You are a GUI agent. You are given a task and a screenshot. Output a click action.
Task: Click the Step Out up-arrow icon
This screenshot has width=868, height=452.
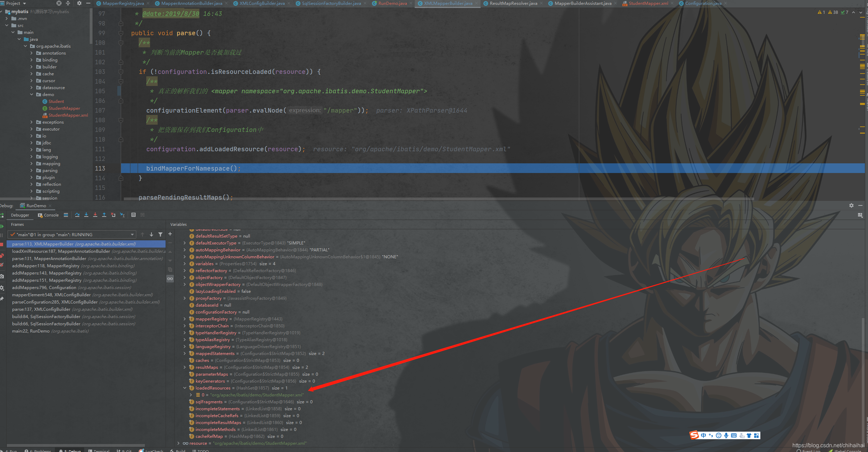click(104, 215)
